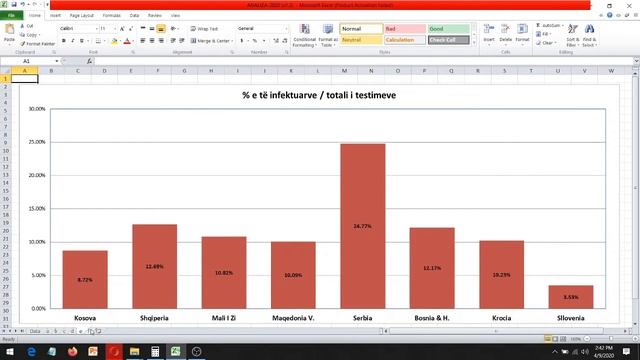
Task: Toggle Align Text Left
Action: (143, 41)
